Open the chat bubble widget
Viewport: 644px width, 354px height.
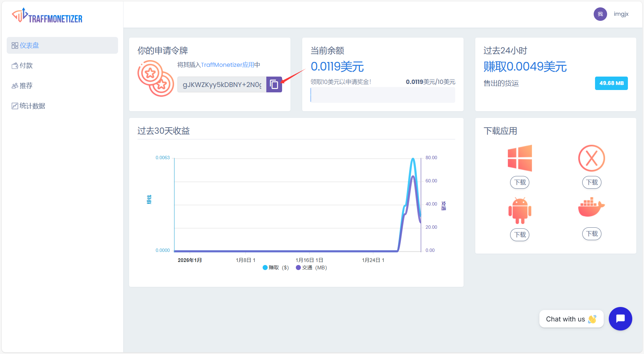[x=620, y=319]
